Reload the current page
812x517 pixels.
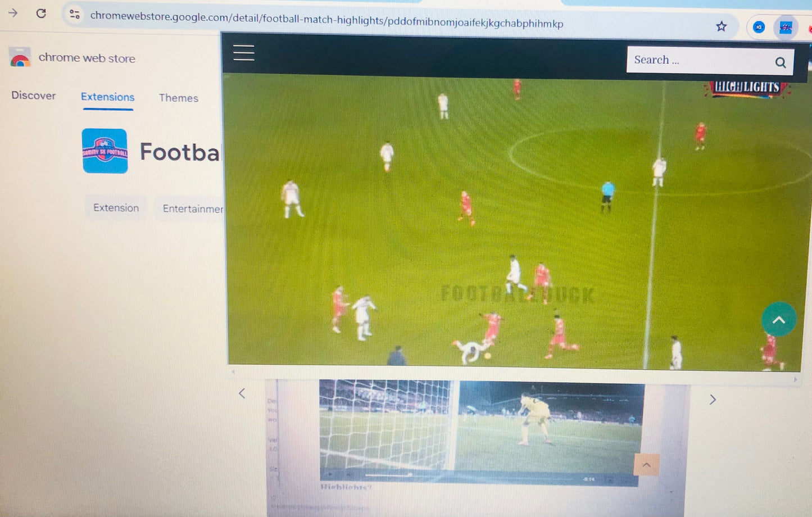[x=41, y=13]
